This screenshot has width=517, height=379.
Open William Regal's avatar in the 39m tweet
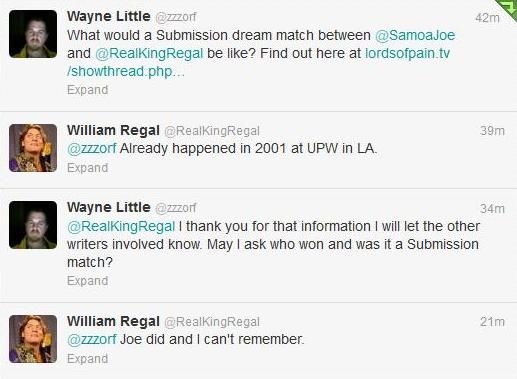tap(33, 148)
